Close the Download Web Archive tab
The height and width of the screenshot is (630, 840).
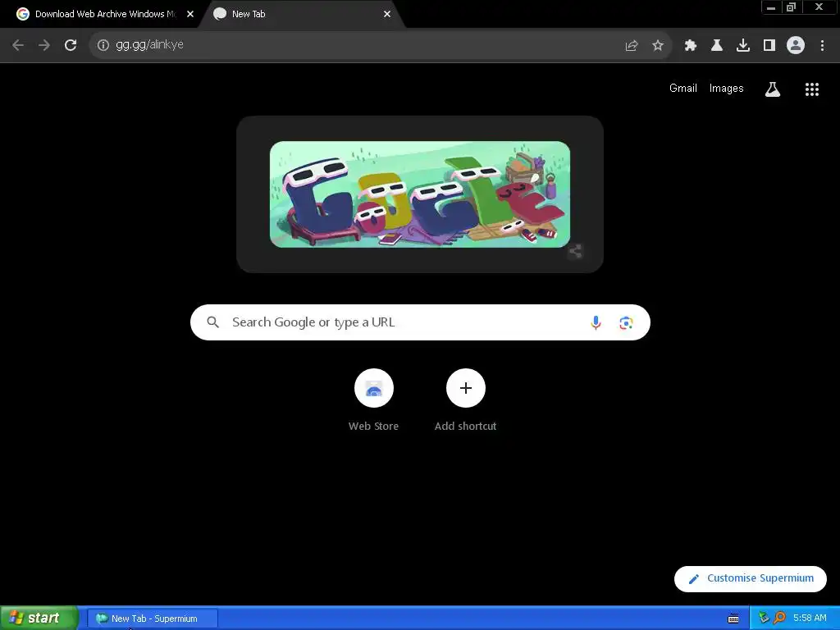click(190, 14)
